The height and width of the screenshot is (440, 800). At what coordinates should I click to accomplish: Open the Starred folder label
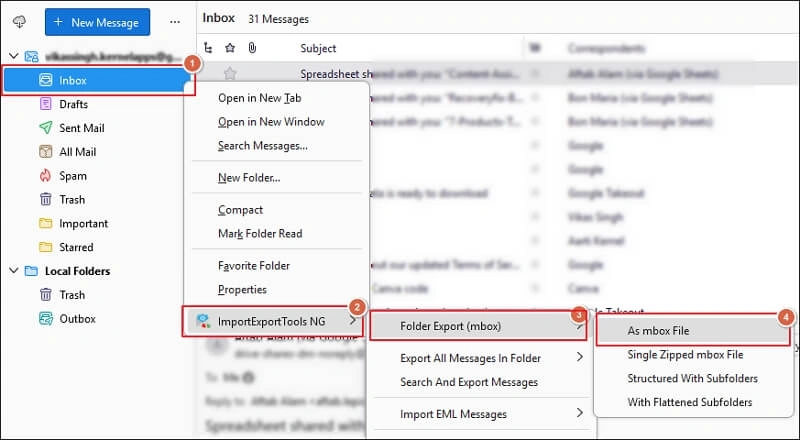click(x=76, y=247)
